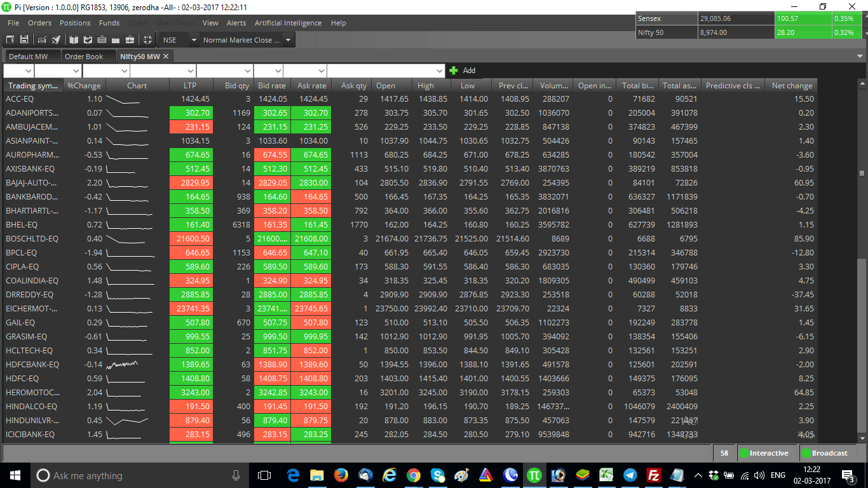Sort by %Change column header
This screenshot has height=488, width=868.
(x=85, y=85)
